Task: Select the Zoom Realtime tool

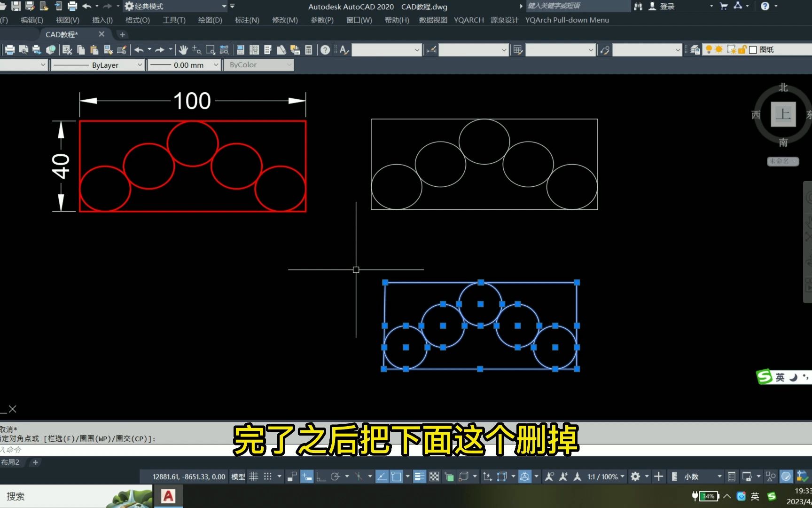Action: click(196, 50)
